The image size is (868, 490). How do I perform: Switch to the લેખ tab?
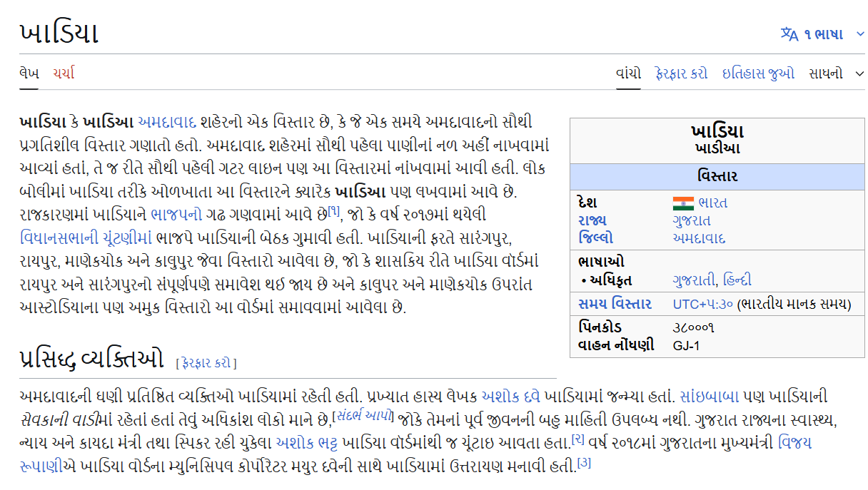pyautogui.click(x=29, y=73)
